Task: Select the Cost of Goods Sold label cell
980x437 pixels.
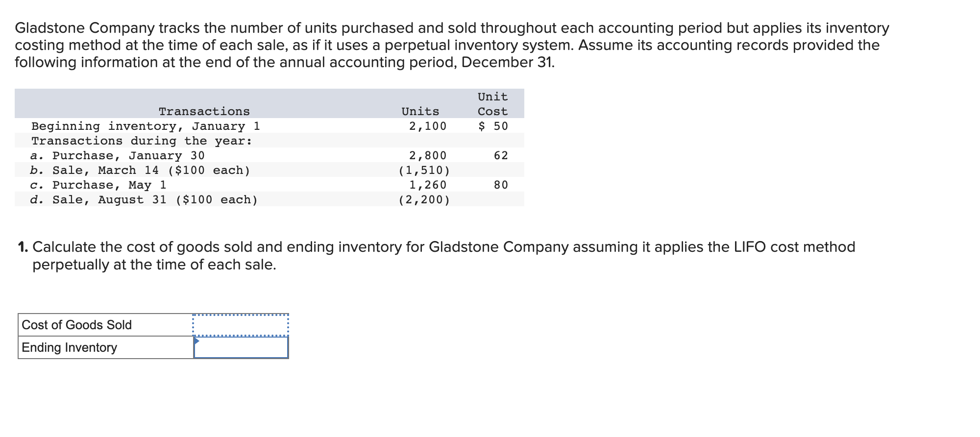Action: [106, 325]
